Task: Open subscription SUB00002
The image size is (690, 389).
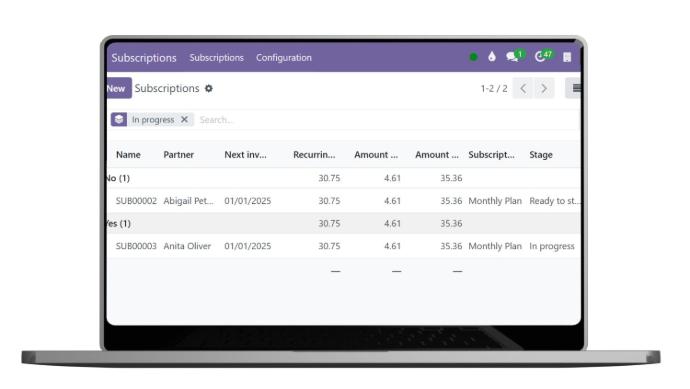Action: (x=136, y=201)
